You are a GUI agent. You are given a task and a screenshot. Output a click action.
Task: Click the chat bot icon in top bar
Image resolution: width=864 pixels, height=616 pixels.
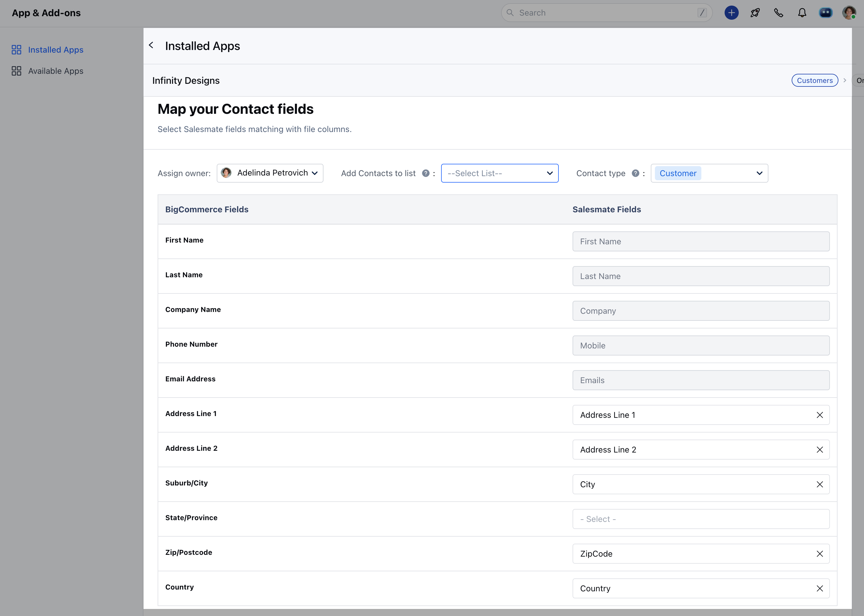[x=826, y=13]
